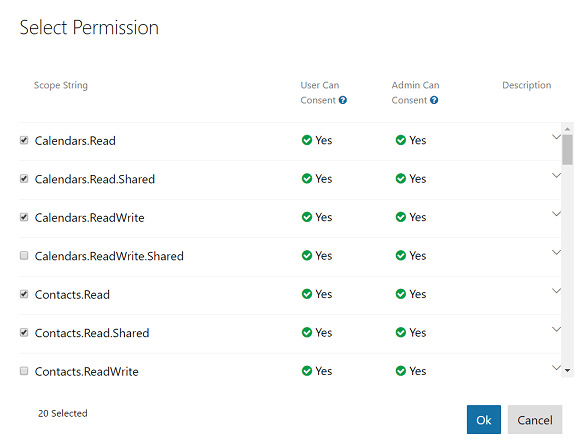The height and width of the screenshot is (446, 587).
Task: Click Calendars.ReadWrite admin consent check icon
Action: [401, 217]
